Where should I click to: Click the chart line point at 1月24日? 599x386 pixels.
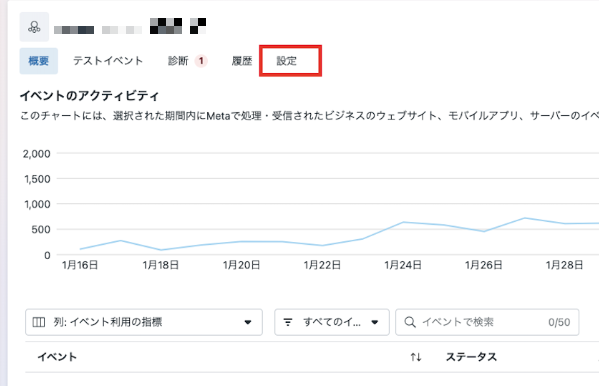(403, 222)
